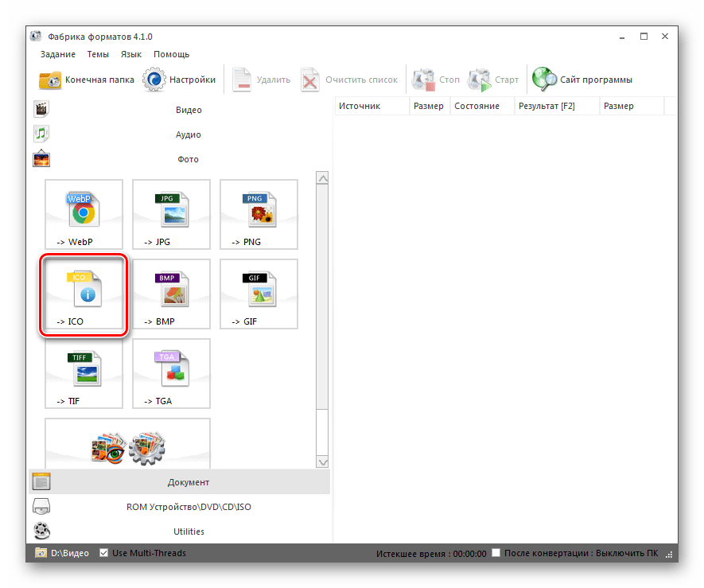Click the format list scrollbar thumb
Screen dimensions: 704x588
(322, 297)
